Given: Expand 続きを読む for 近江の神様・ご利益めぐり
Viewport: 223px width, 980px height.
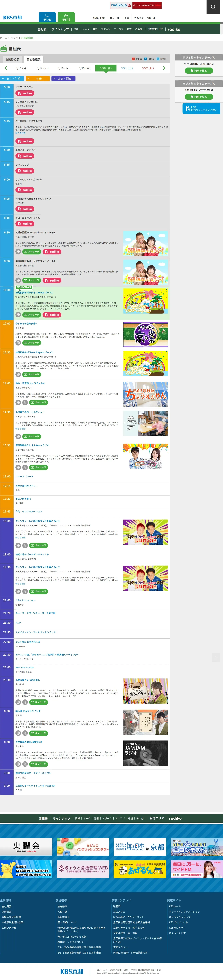Looking at the screenshot, I should [21, 133].
